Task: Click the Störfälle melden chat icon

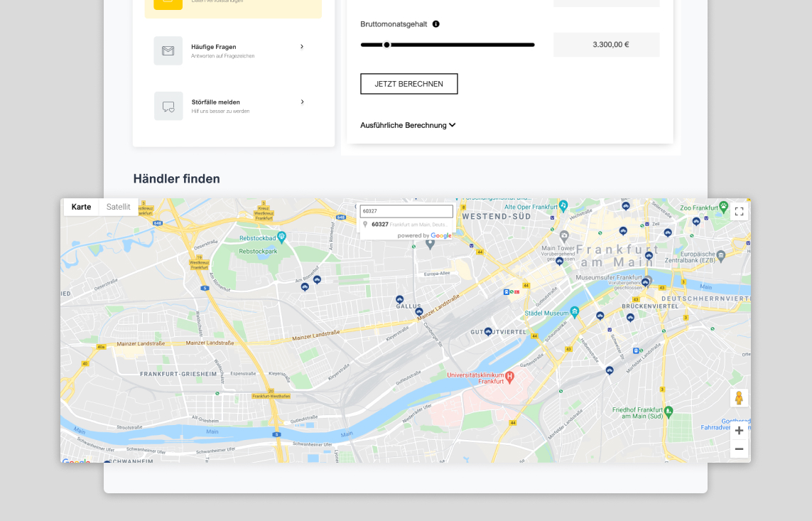Action: coord(168,106)
